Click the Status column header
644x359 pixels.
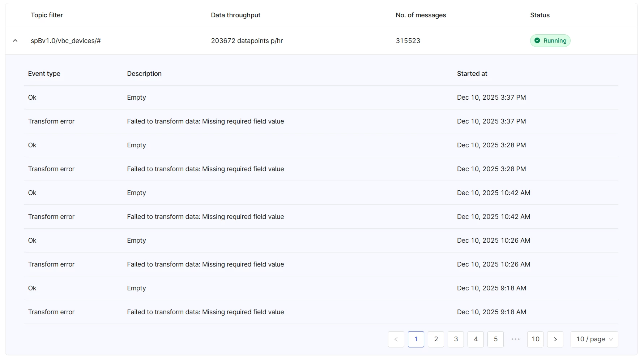pos(540,15)
